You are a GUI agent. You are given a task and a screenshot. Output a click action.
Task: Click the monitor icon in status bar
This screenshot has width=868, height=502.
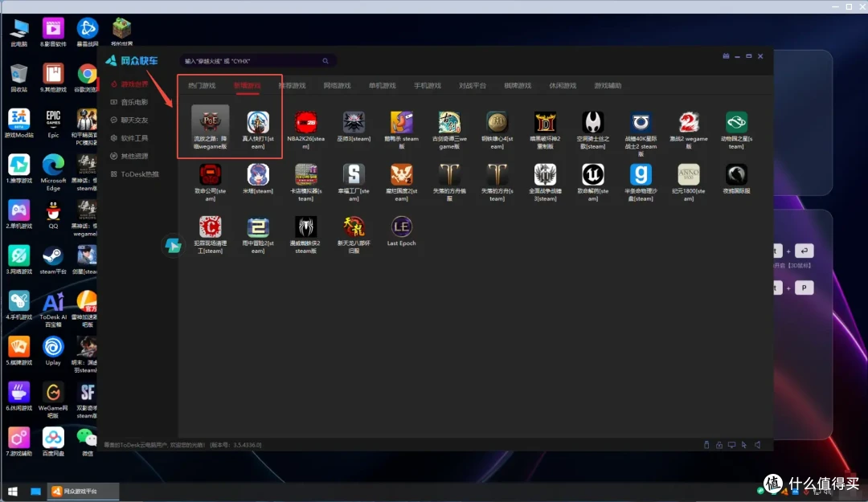point(731,445)
